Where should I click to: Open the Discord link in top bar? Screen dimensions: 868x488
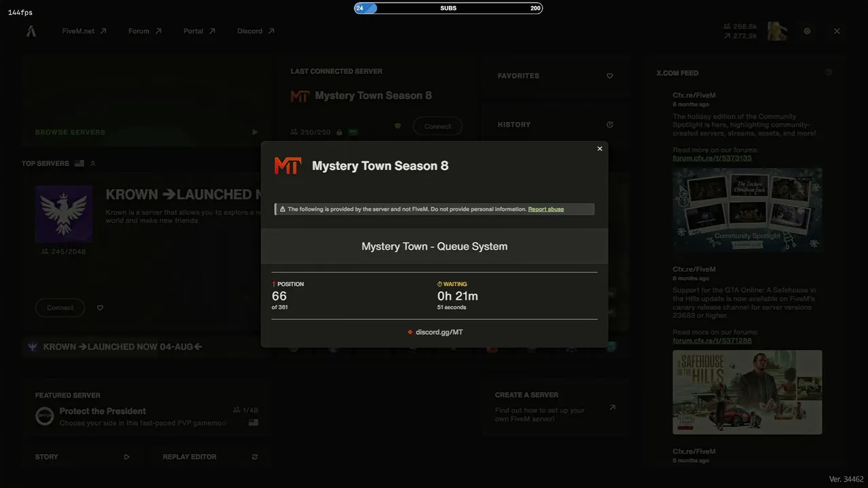pyautogui.click(x=256, y=31)
